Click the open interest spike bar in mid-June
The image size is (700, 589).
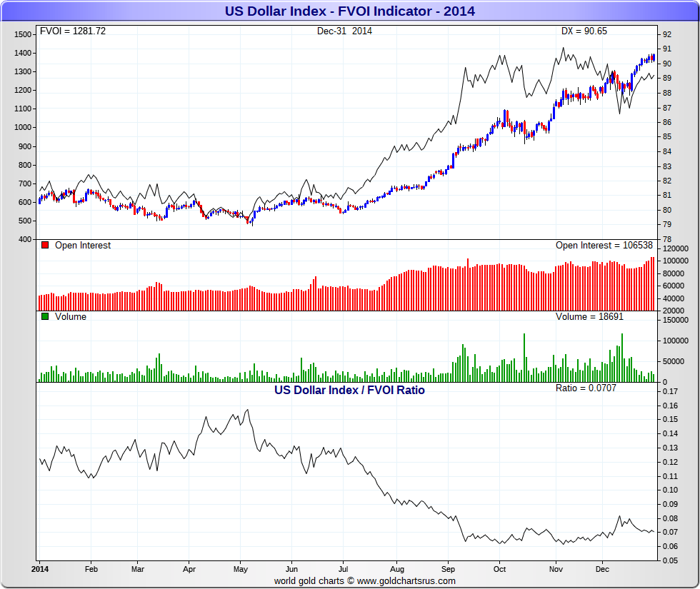316,293
